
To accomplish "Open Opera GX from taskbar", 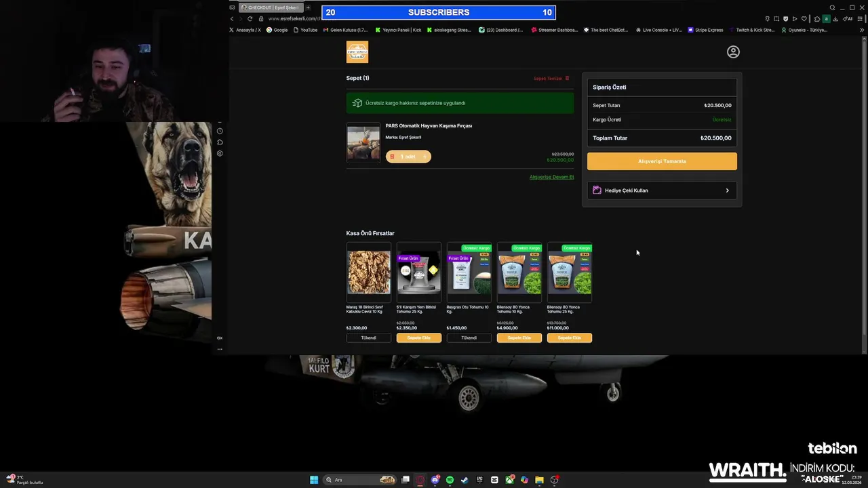I will pos(420,480).
